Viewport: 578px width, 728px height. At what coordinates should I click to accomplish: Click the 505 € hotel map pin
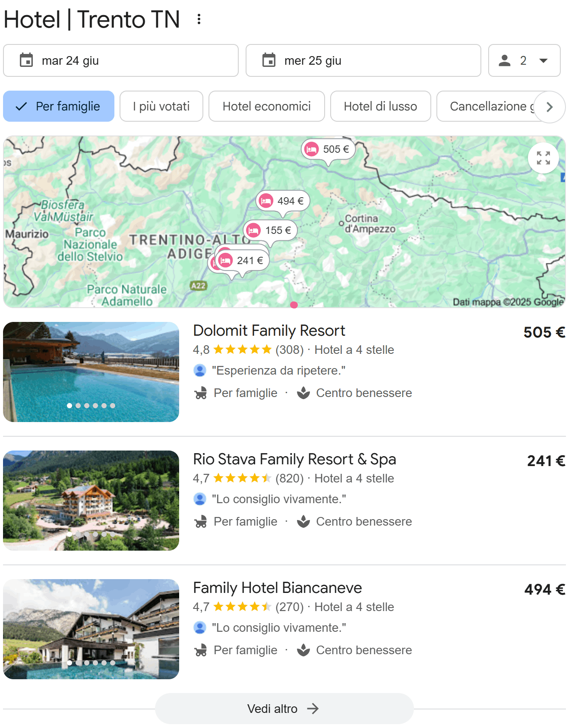(328, 149)
